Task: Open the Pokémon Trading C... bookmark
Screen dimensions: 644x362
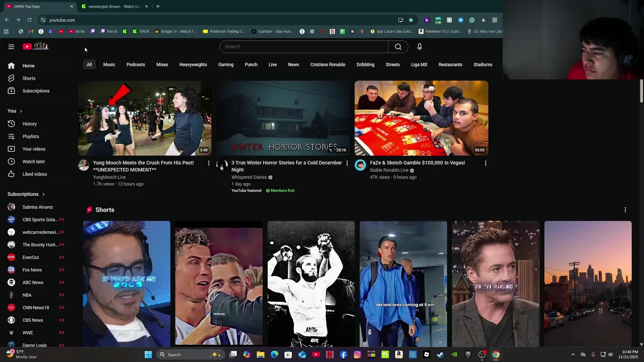Action: coord(223,31)
